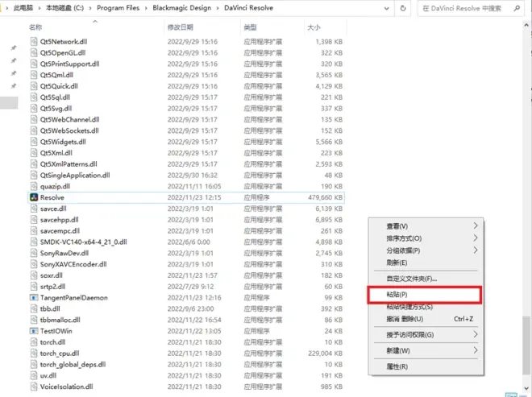Click DaVinci Resolve in breadcrumb
The width and height of the screenshot is (532, 397).
tap(249, 8)
